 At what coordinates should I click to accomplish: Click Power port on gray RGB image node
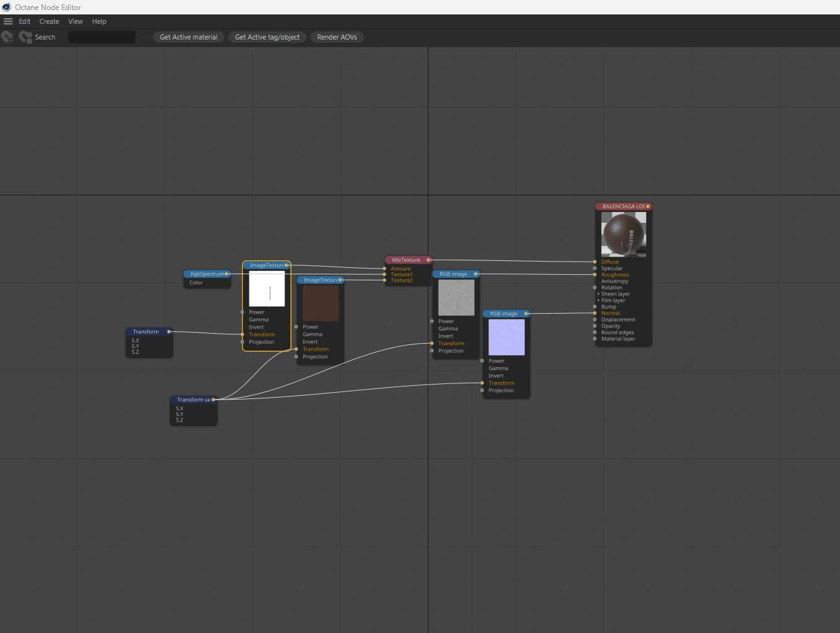pos(432,321)
